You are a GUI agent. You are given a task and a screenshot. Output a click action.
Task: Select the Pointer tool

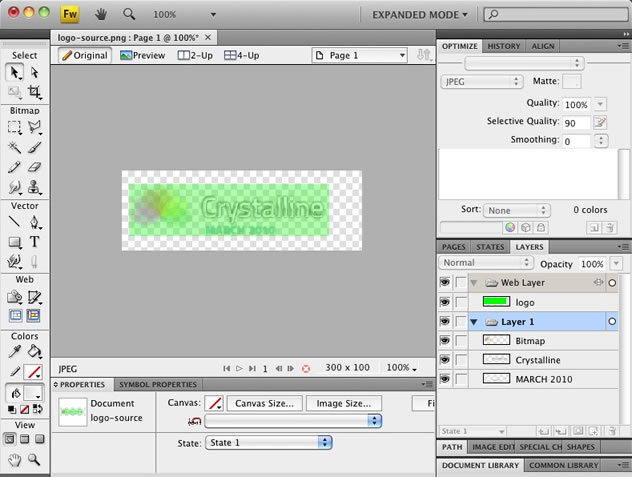15,72
